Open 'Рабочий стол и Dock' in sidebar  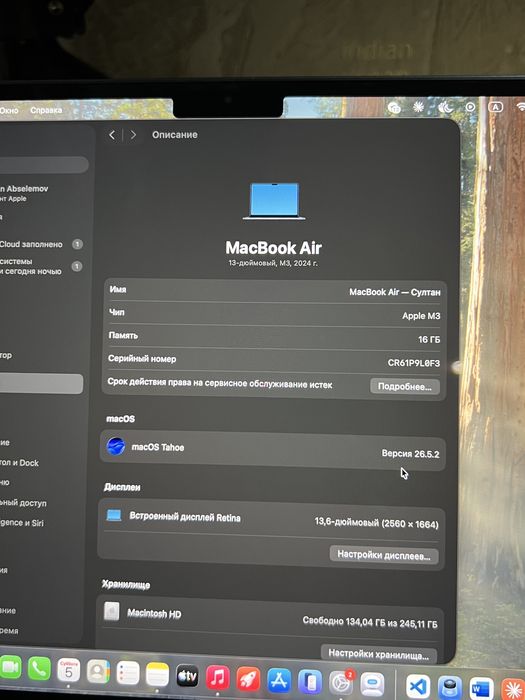click(x=19, y=463)
